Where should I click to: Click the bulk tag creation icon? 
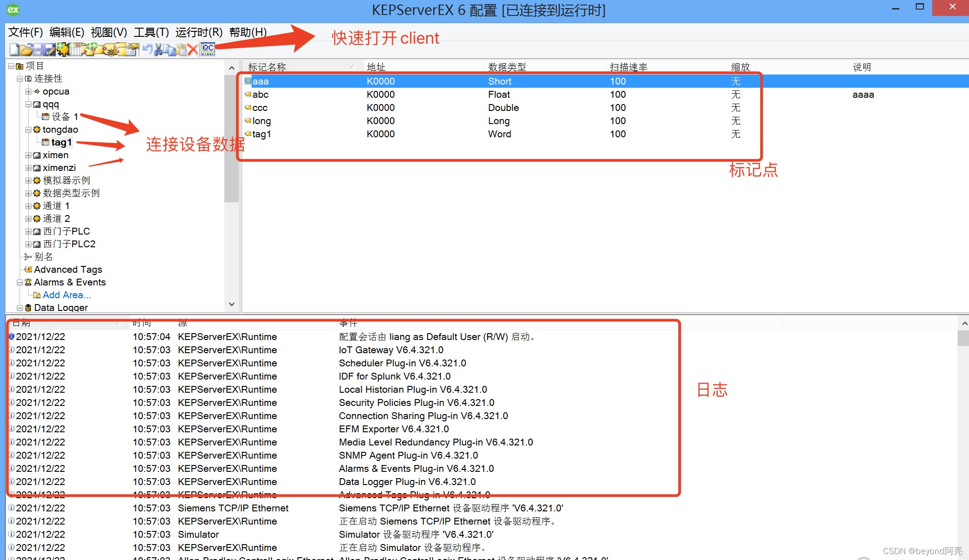tap(110, 49)
